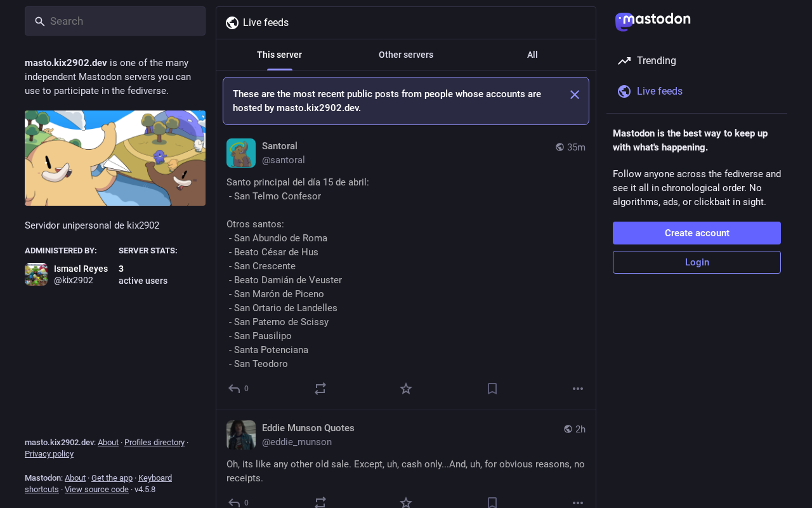Favorite the Eddie Munson Quotes post
Screen dimensions: 812x508
pos(406,502)
